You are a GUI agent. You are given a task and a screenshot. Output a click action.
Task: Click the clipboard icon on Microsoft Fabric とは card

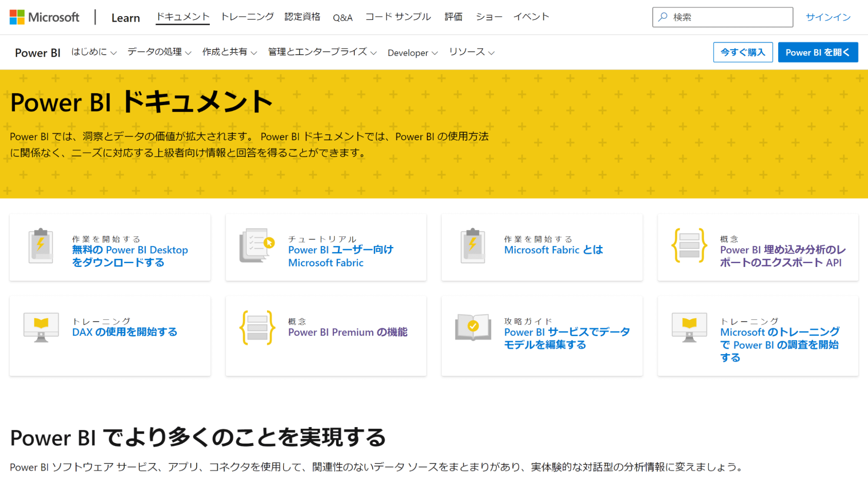click(x=473, y=246)
